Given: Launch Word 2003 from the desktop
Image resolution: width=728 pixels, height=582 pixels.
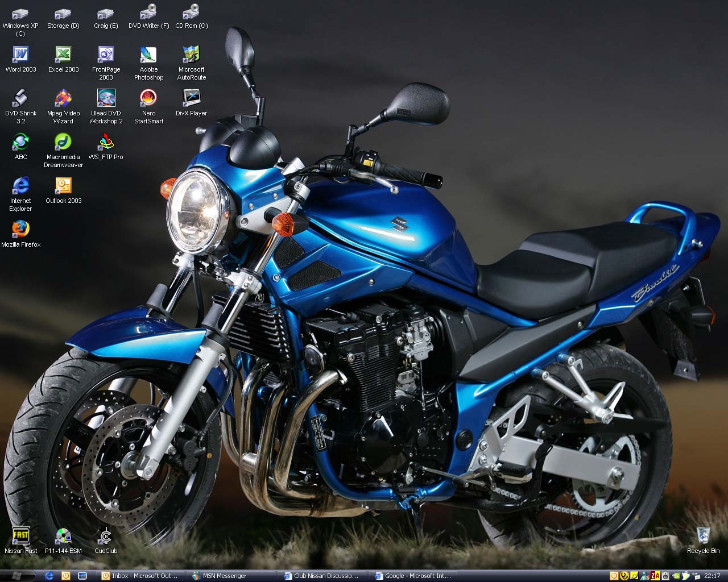Looking at the screenshot, I should [20, 59].
